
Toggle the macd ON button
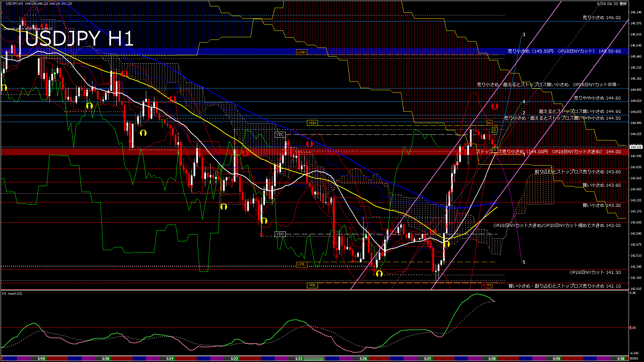(314, 359)
